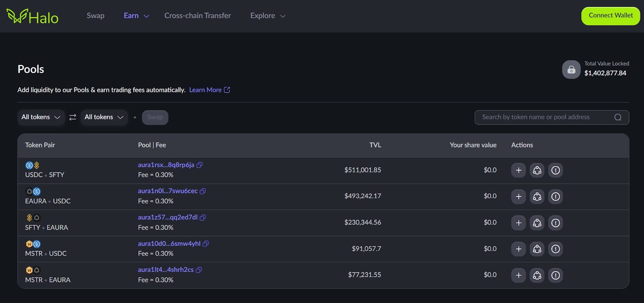This screenshot has height=303, width=644.
Task: Click the search magnifier icon
Action: point(618,117)
